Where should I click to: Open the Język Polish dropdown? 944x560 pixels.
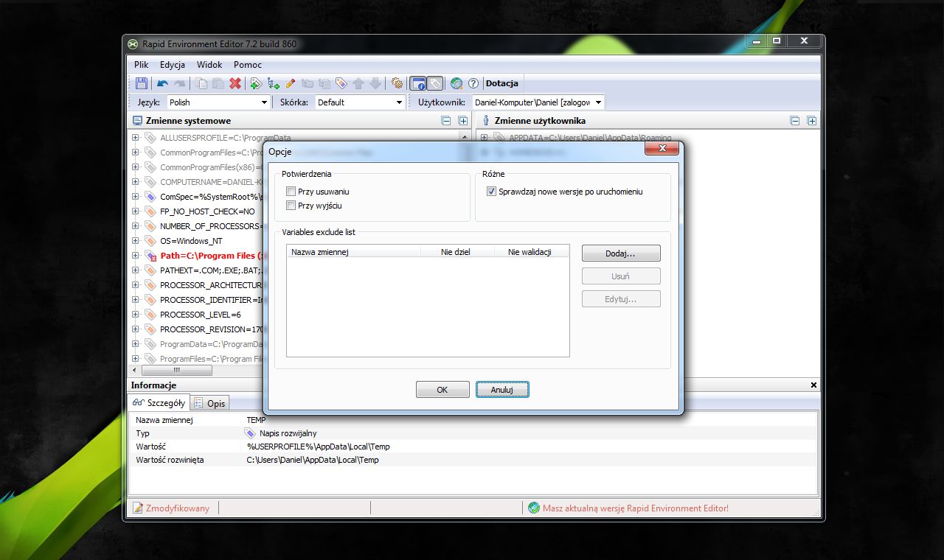264,102
